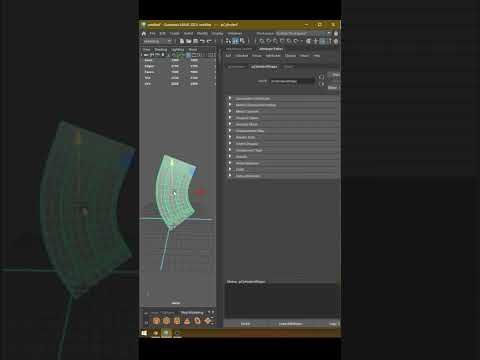Open the Help menu in Attribute Editor

point(317,56)
